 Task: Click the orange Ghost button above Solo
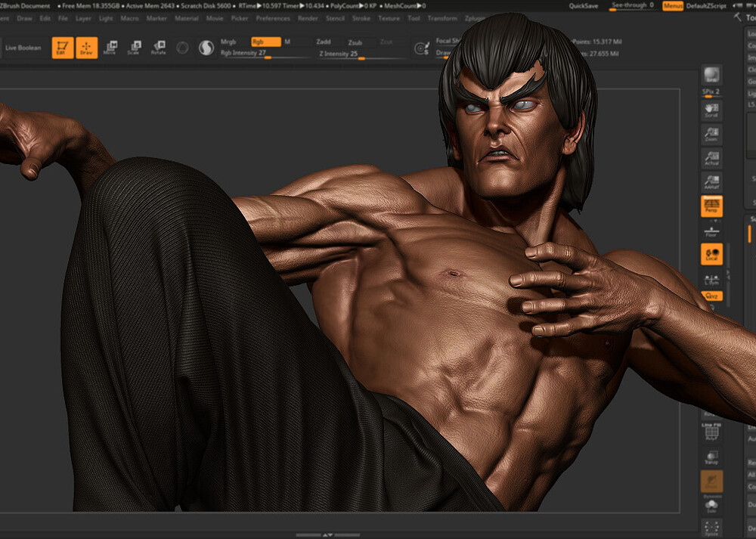711,481
